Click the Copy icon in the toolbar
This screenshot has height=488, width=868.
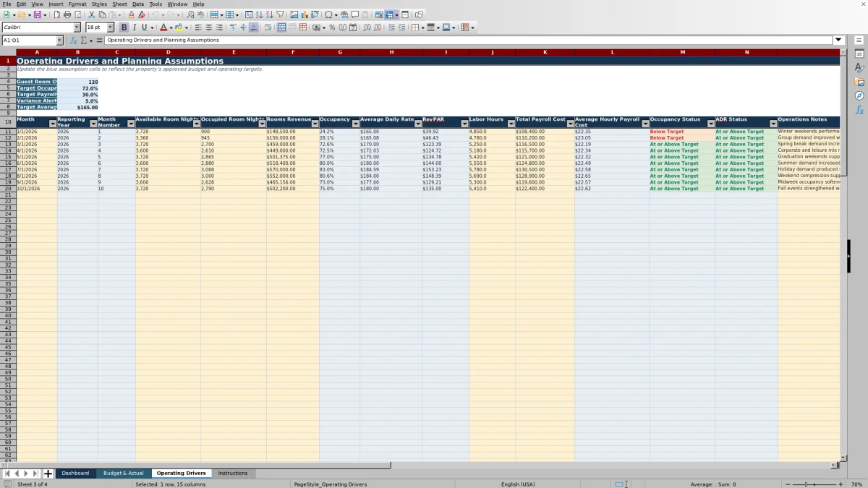tap(102, 14)
